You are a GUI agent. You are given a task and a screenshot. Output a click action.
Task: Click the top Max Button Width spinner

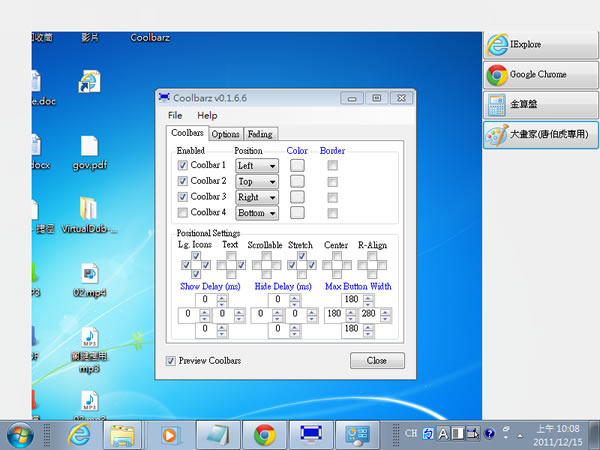368,300
